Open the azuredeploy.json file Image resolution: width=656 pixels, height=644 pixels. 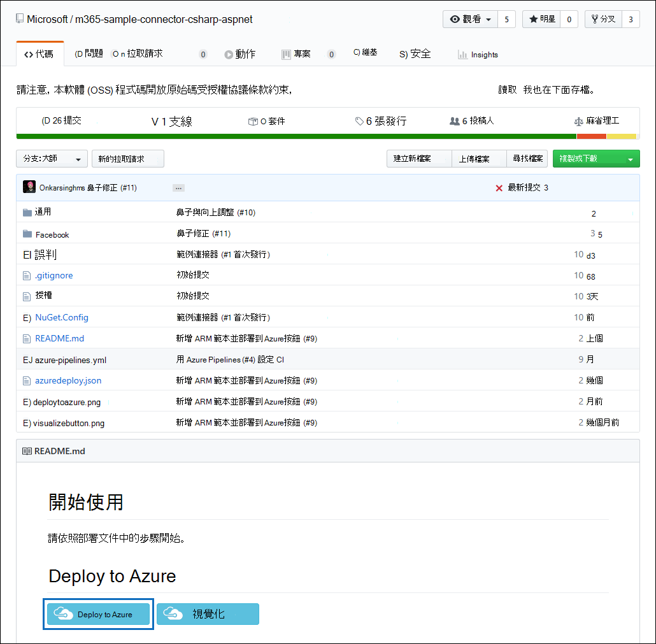(68, 380)
